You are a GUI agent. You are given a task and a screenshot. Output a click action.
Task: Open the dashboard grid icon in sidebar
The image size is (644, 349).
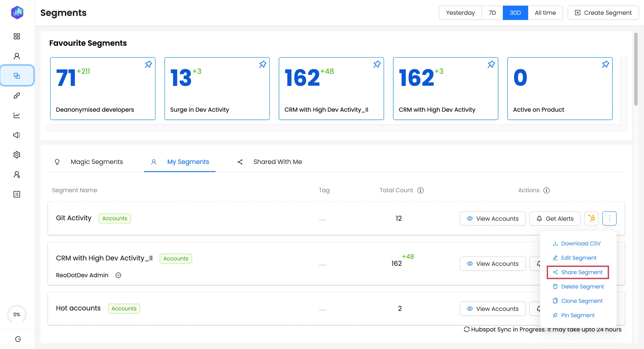point(17,36)
